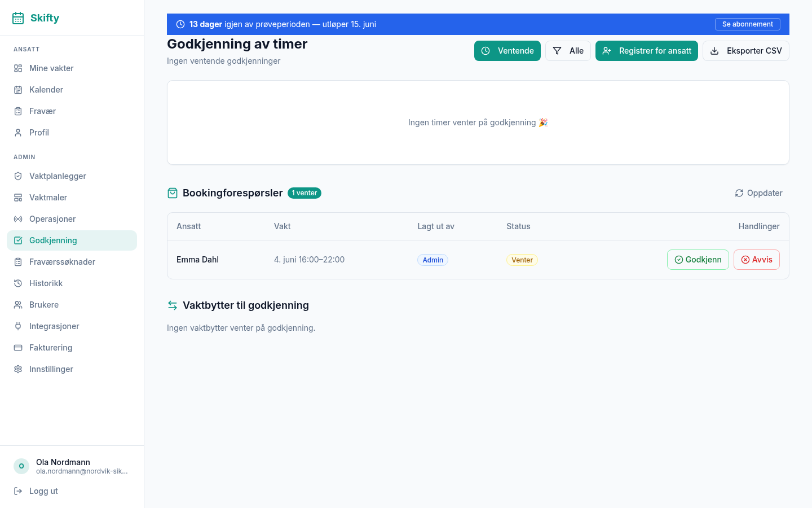Click the Vakt column header
Screen dimensions: 812x508
pyautogui.click(x=283, y=226)
